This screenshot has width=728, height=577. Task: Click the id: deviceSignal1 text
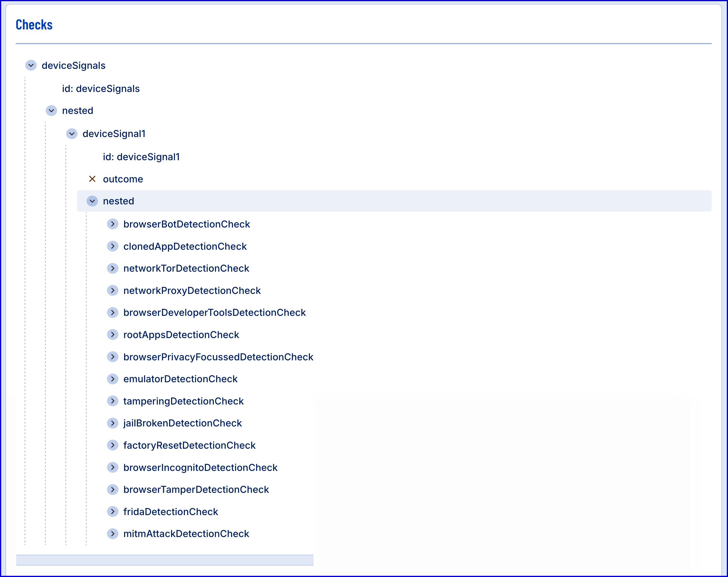pyautogui.click(x=141, y=157)
